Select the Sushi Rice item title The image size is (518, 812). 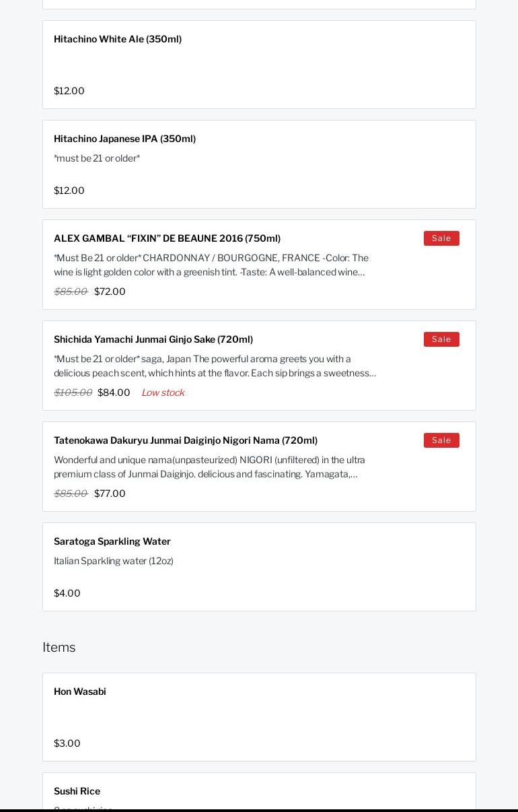click(x=77, y=791)
